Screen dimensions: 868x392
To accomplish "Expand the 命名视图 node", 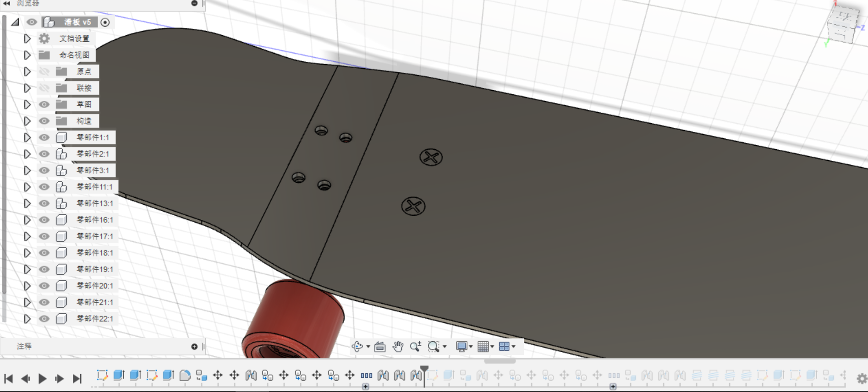I will coord(27,55).
